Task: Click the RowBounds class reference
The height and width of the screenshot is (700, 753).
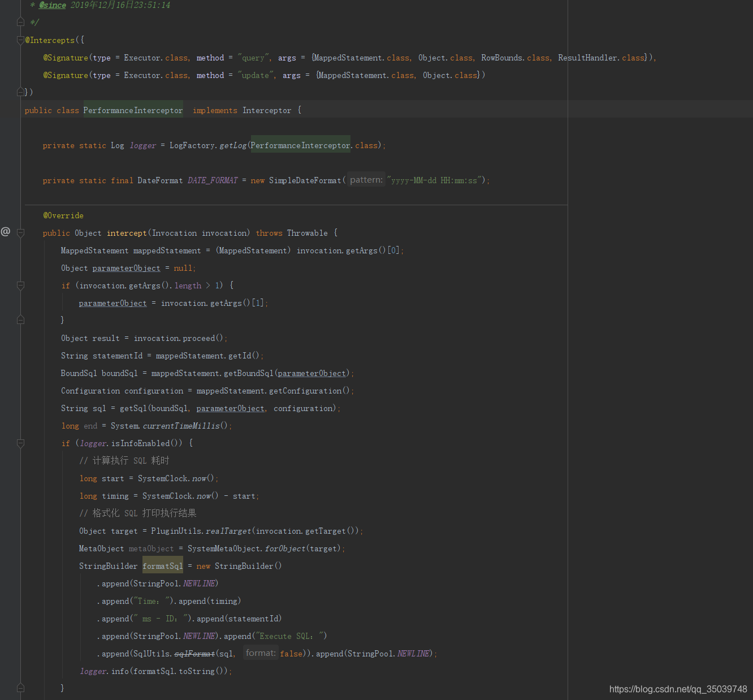Action: [501, 58]
